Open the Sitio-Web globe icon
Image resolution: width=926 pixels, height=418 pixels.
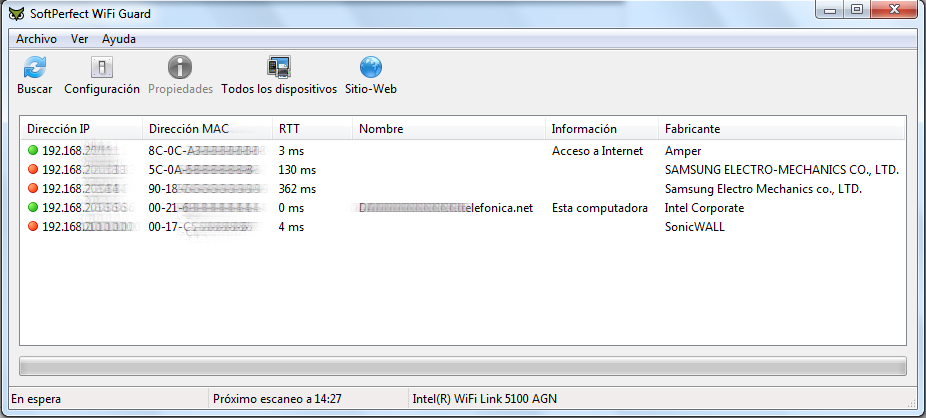click(x=371, y=68)
